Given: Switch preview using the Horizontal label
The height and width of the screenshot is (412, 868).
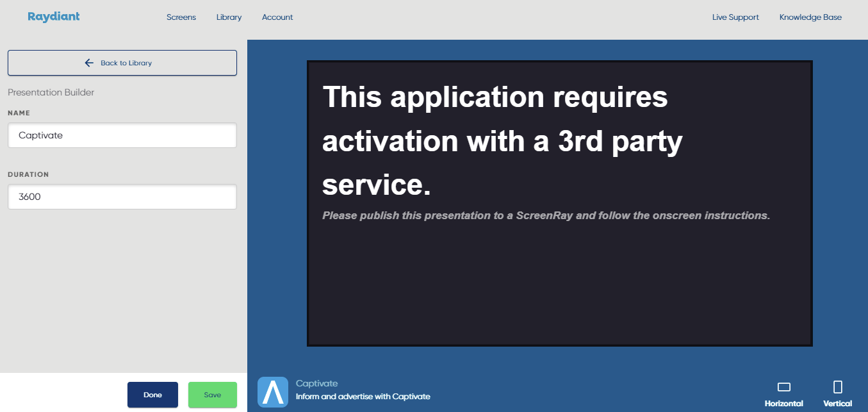Looking at the screenshot, I should click(783, 404).
